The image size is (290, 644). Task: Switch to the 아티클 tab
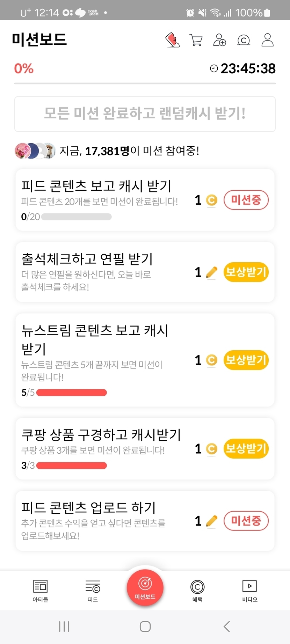click(x=40, y=591)
